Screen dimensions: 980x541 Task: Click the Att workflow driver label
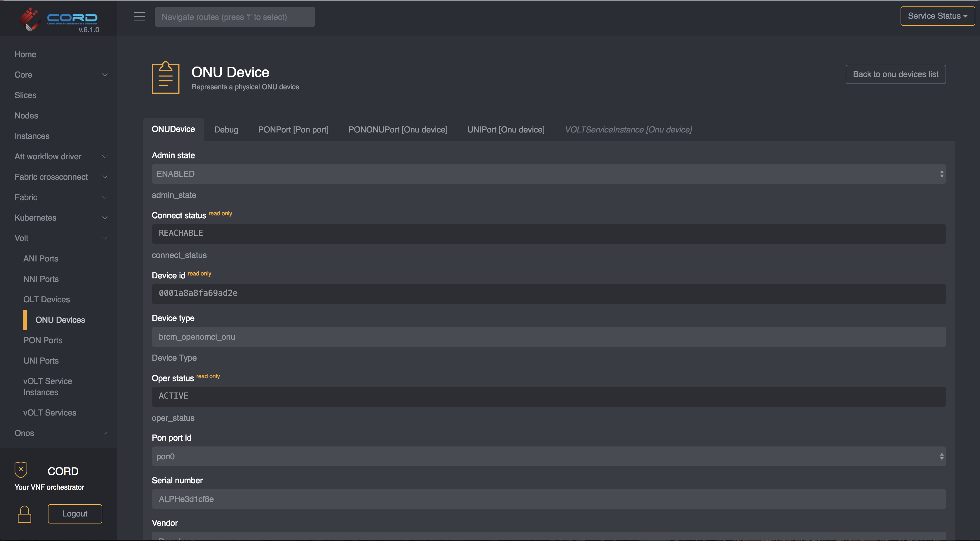(48, 157)
